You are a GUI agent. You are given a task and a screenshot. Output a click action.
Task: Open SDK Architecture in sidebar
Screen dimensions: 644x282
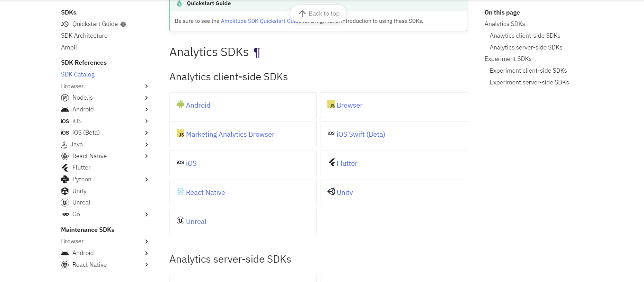pos(84,36)
